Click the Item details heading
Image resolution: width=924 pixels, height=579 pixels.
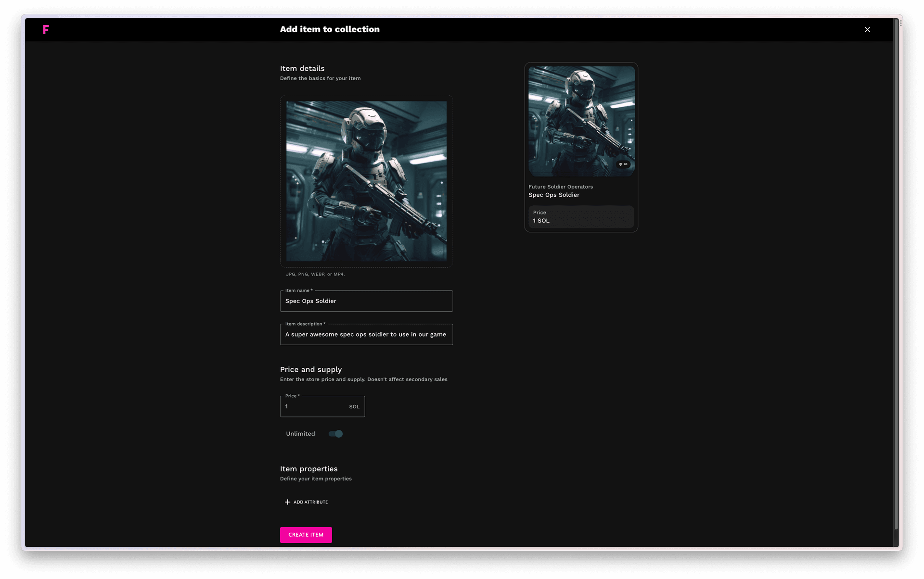click(302, 68)
